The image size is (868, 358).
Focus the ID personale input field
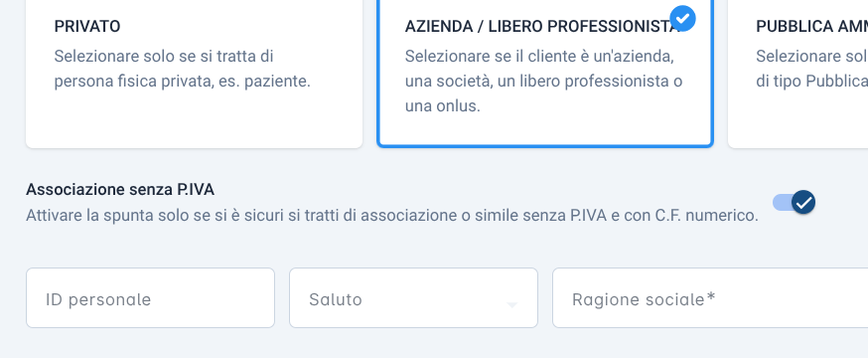pos(151,298)
